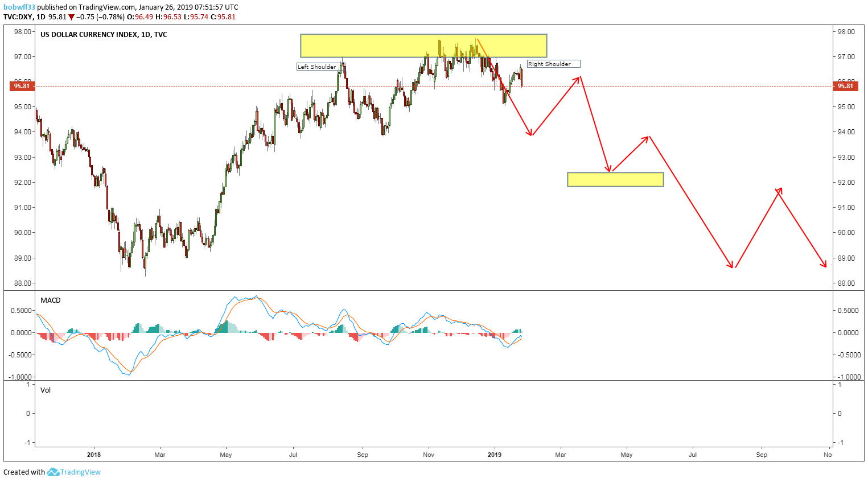Select the Vol indicator label
The image size is (868, 482).
click(x=46, y=390)
